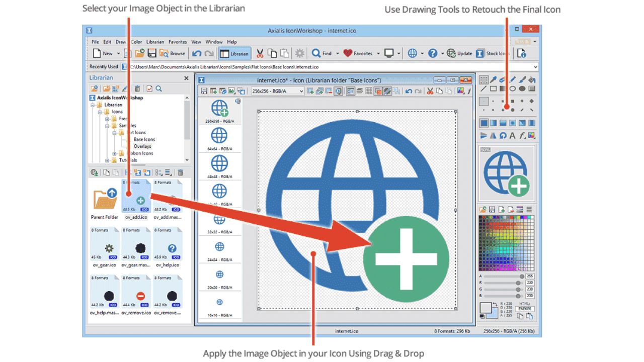Click the search magnifier in Librarian panel
The width and height of the screenshot is (644, 362).
pos(158,89)
